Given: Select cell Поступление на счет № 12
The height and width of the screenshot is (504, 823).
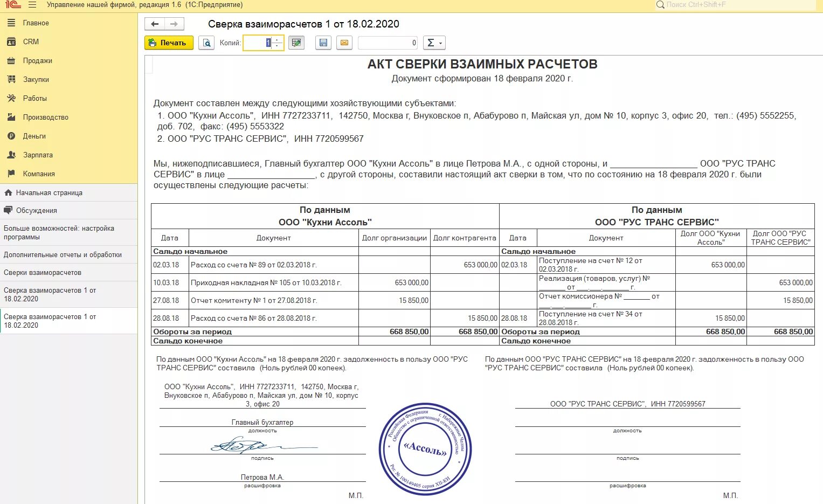Looking at the screenshot, I should point(606,265).
